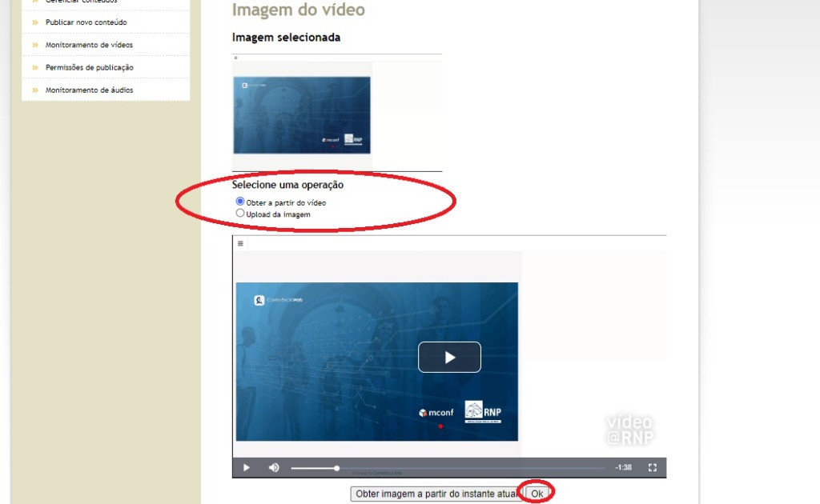Navigate to 'Monitoramento de áudios' in the sidebar

pos(89,90)
